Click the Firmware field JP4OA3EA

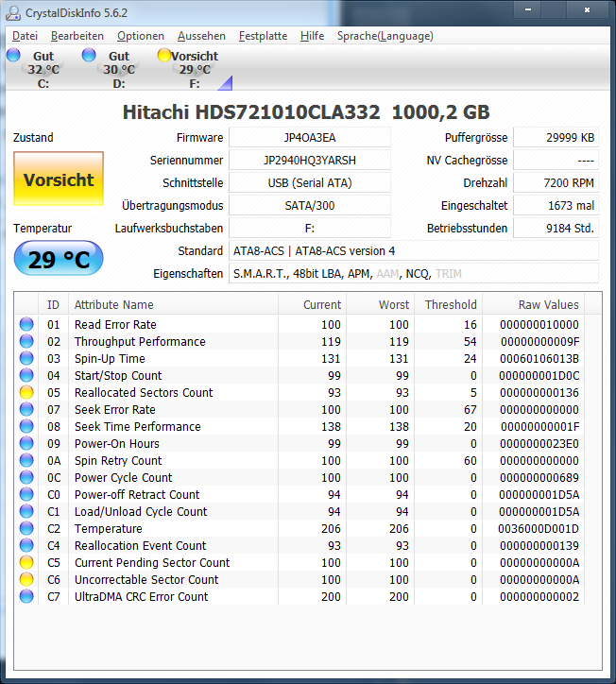click(310, 137)
